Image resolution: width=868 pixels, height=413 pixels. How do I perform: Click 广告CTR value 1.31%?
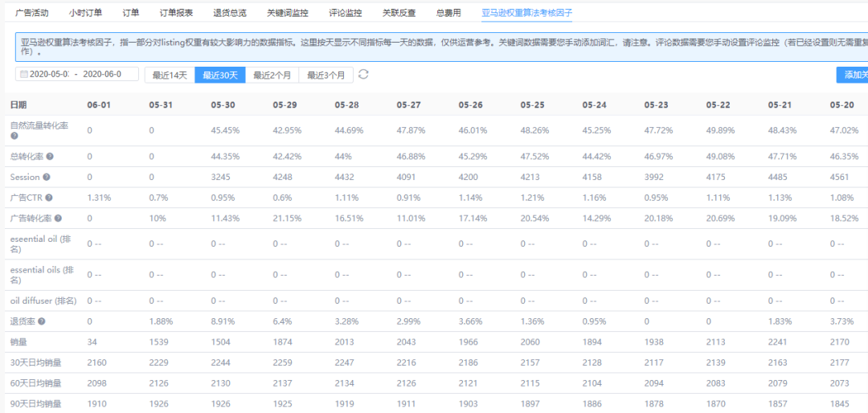point(99,198)
